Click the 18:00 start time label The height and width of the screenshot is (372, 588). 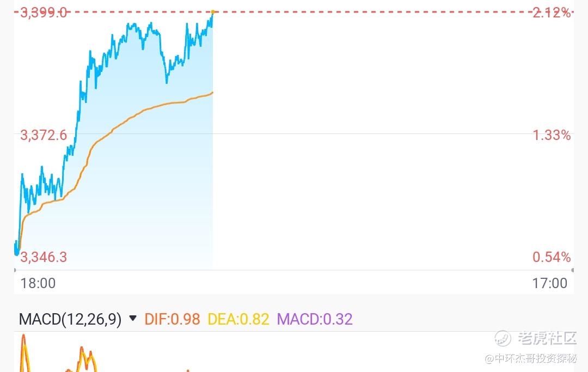click(38, 283)
